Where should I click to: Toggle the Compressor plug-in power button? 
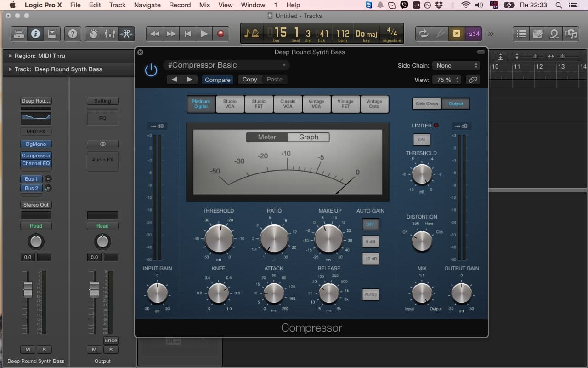[x=151, y=70]
